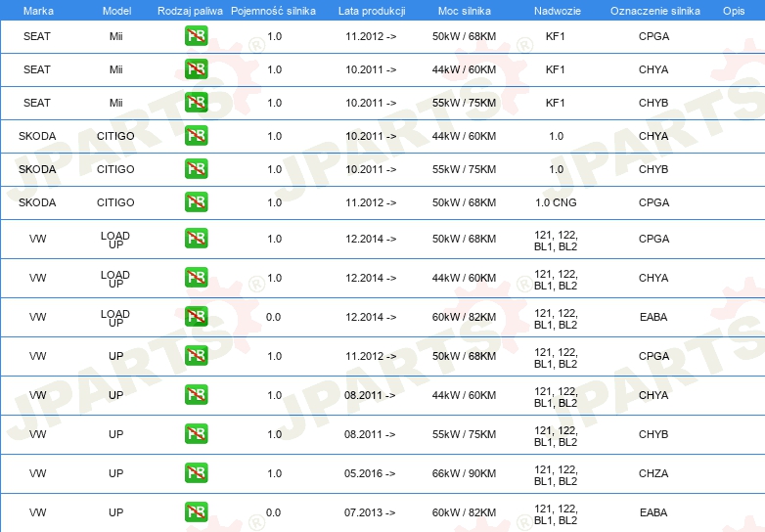Select LOAD UP in the VW CPGA row
The image size is (765, 532).
click(x=115, y=240)
